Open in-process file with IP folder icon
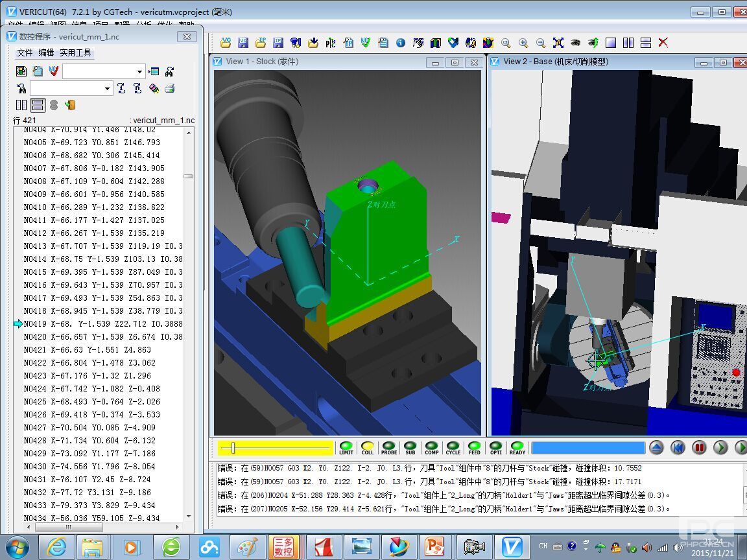The image size is (747, 560). coord(261,43)
